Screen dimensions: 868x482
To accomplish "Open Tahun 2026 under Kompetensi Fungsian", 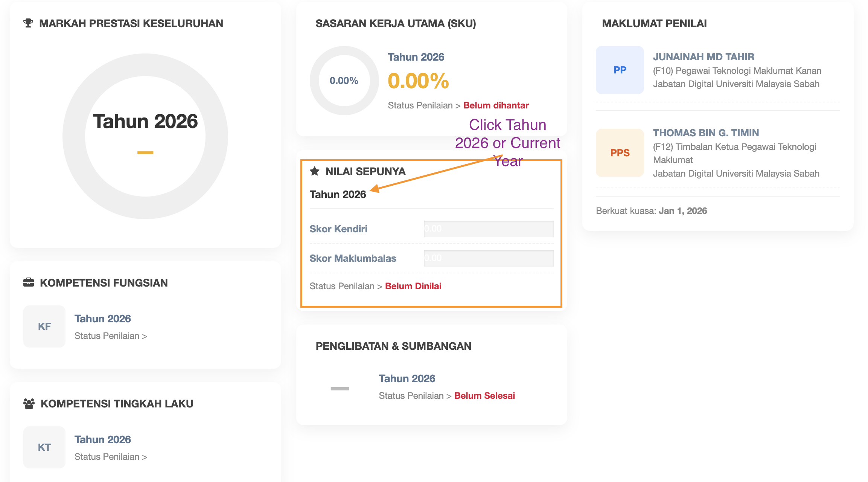I will (x=102, y=319).
